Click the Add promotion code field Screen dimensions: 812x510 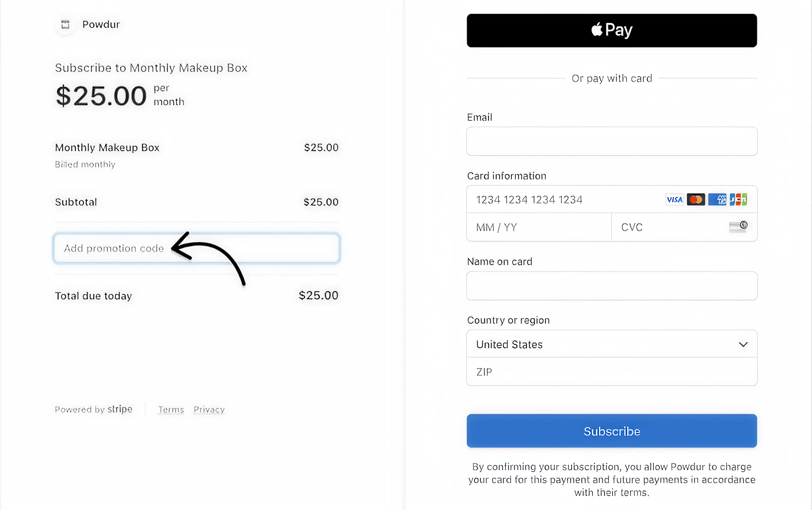(x=196, y=248)
